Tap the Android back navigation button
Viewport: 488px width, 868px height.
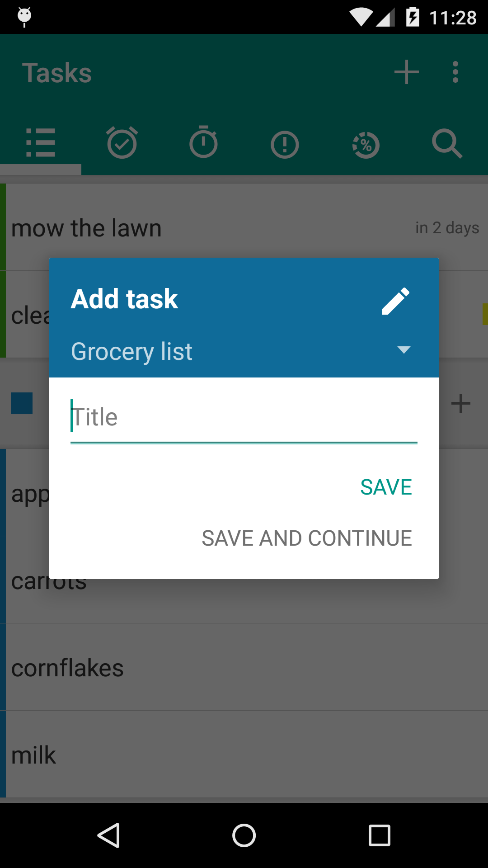coord(108,835)
